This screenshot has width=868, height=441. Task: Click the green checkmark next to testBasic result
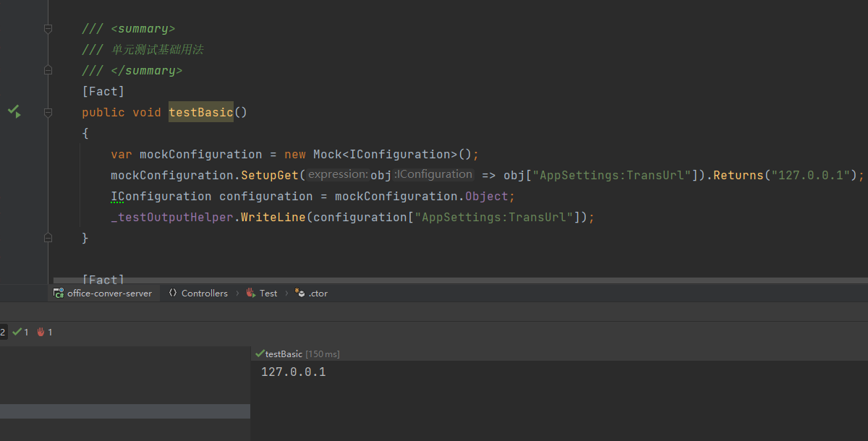pyautogui.click(x=260, y=354)
